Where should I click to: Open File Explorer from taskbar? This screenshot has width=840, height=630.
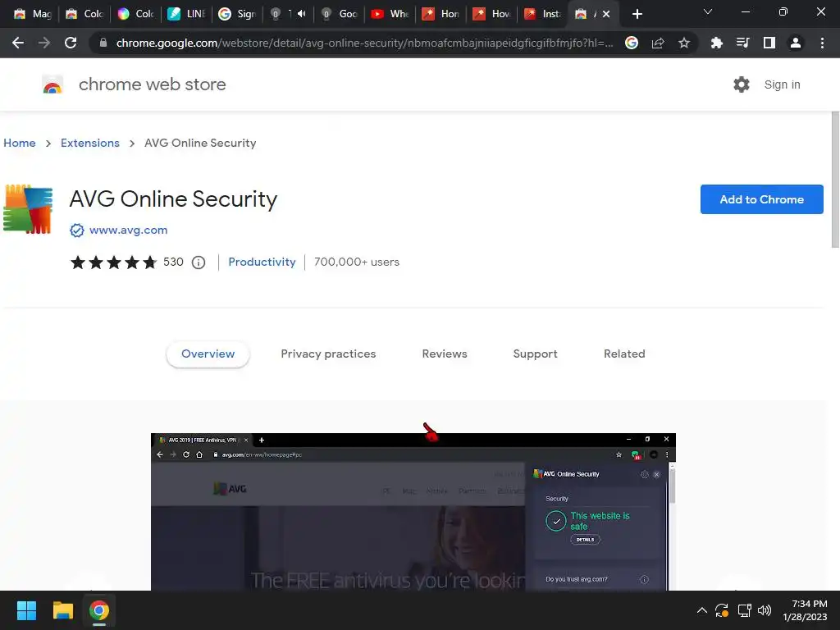pyautogui.click(x=62, y=610)
